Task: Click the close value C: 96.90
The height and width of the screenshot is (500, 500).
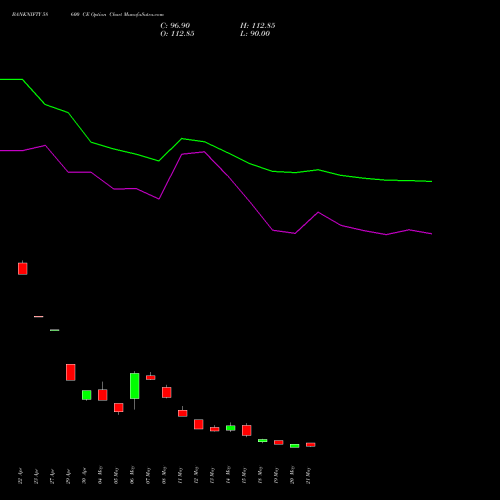Action: click(175, 26)
